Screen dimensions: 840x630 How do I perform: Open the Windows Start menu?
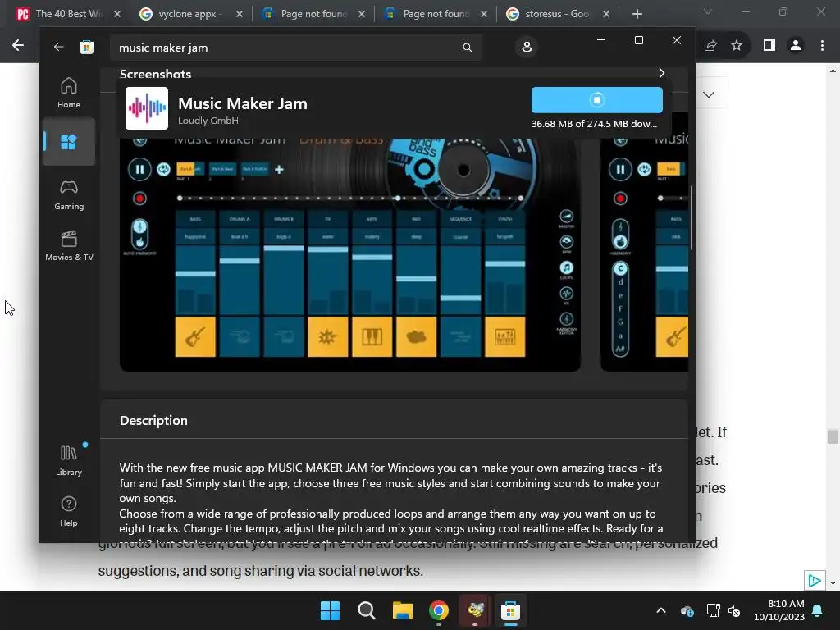(x=330, y=610)
